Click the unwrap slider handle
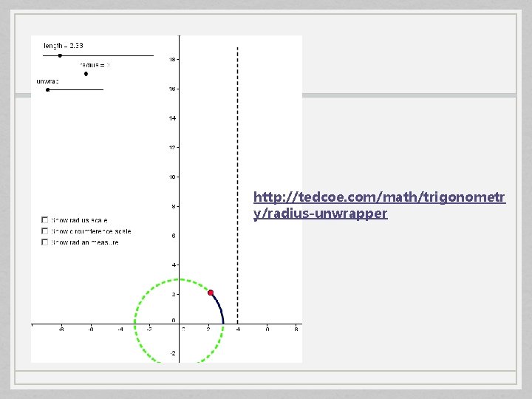Image resolution: width=532 pixels, height=399 pixels. pos(48,89)
